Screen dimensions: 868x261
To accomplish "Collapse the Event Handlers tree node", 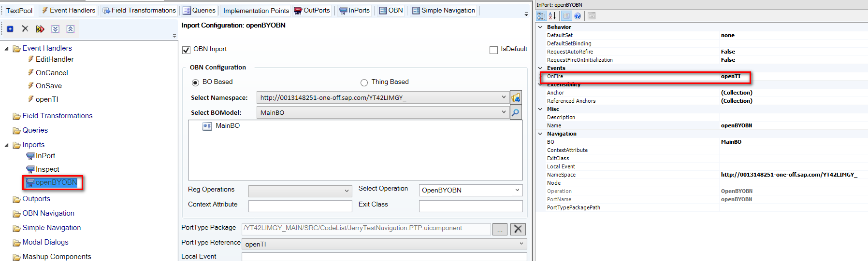I will pyautogui.click(x=7, y=49).
